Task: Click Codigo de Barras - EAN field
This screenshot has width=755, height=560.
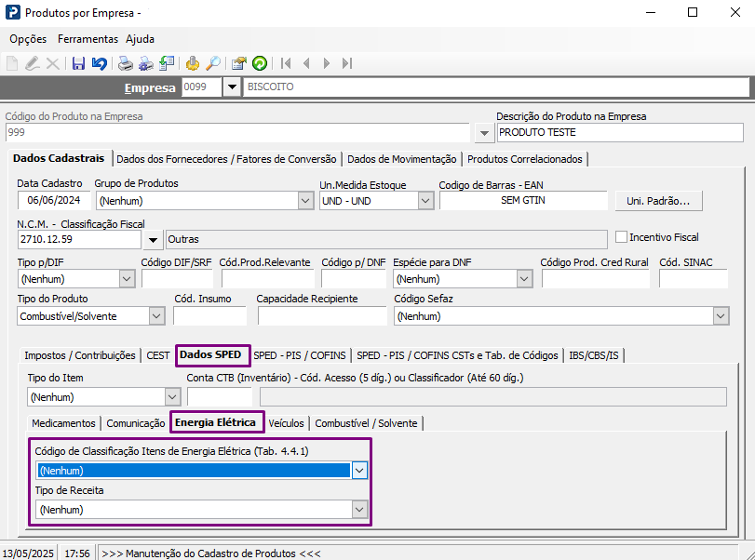Action: (523, 200)
